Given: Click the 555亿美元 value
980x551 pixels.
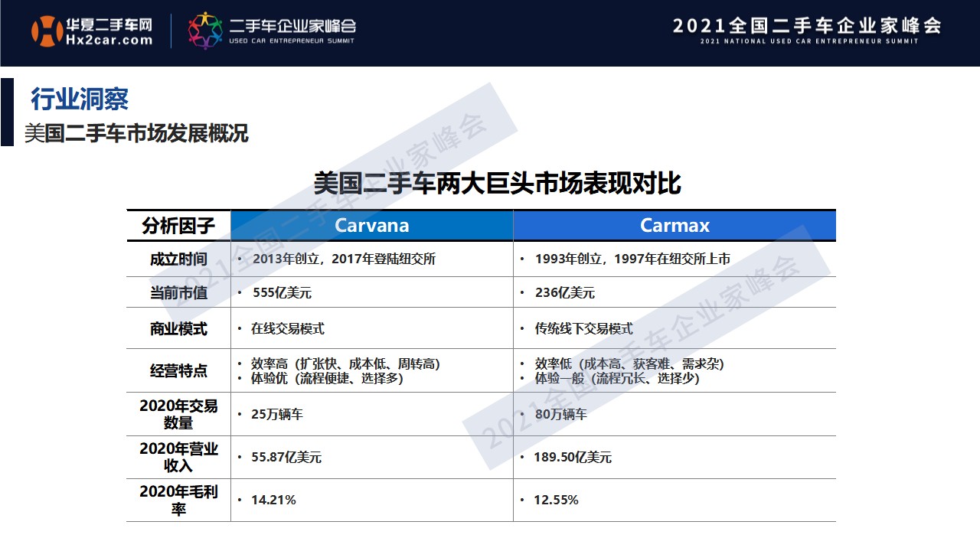Looking at the screenshot, I should 281,293.
